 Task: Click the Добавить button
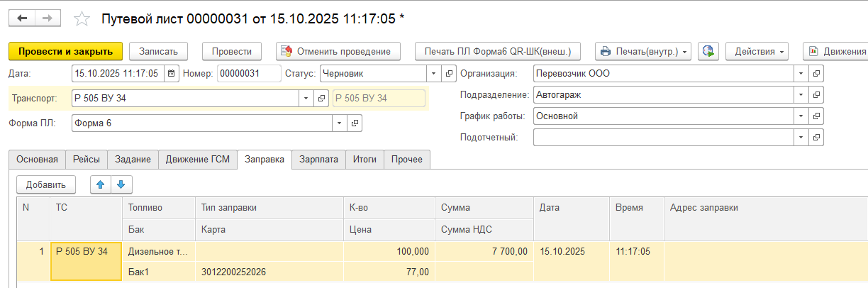(x=46, y=184)
